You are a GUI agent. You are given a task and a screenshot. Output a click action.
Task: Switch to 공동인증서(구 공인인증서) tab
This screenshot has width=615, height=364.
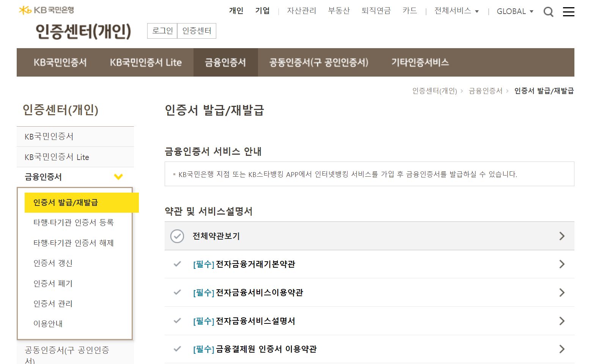(319, 63)
